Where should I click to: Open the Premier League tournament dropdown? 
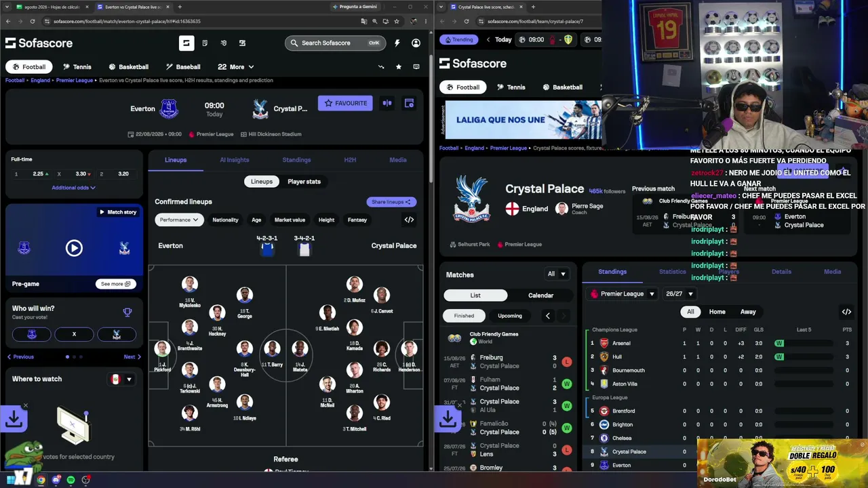pyautogui.click(x=622, y=294)
